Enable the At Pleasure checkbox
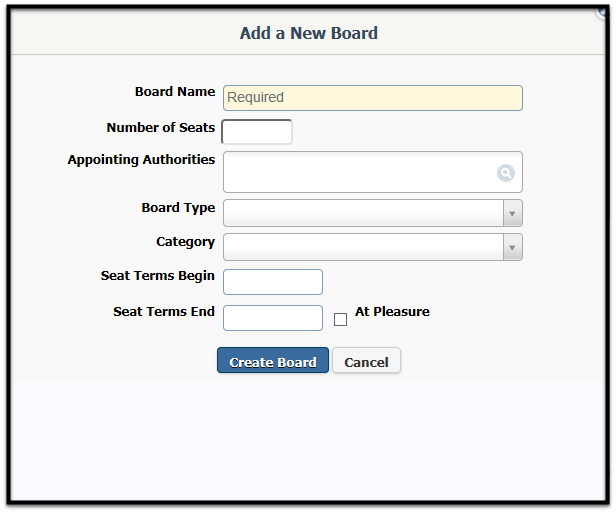This screenshot has width=616, height=513. 340,319
